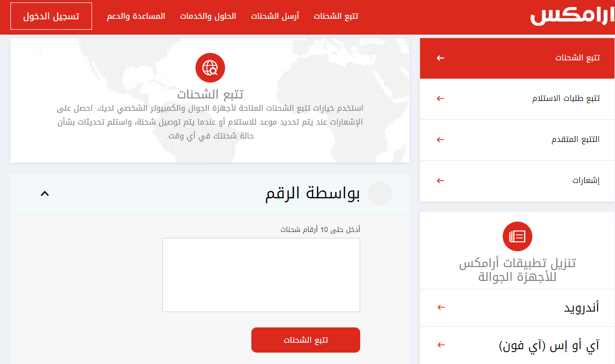Image resolution: width=615 pixels, height=364 pixels.
Task: Click arrow icon beside التتبع المتقدم
Action: [440, 139]
